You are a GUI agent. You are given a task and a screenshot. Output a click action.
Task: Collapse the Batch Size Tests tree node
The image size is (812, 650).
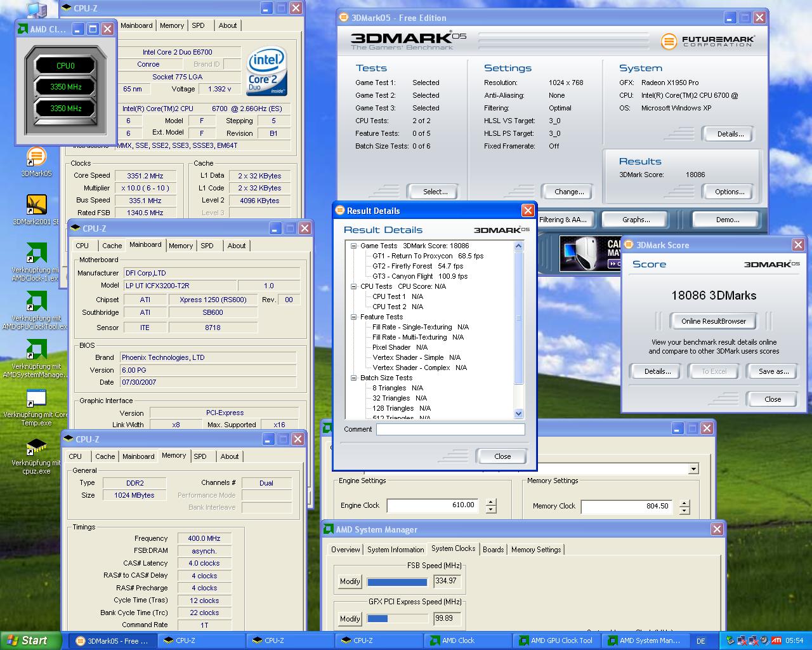[354, 378]
